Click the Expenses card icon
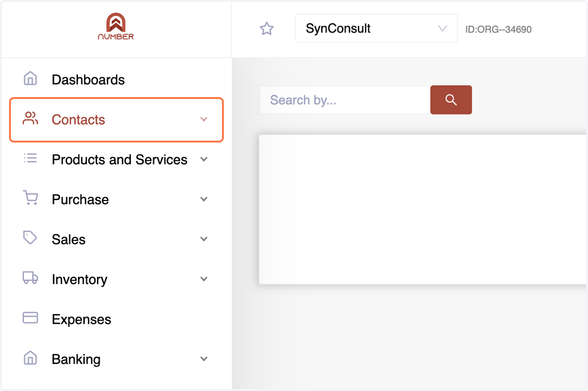Image resolution: width=588 pixels, height=391 pixels. point(30,318)
